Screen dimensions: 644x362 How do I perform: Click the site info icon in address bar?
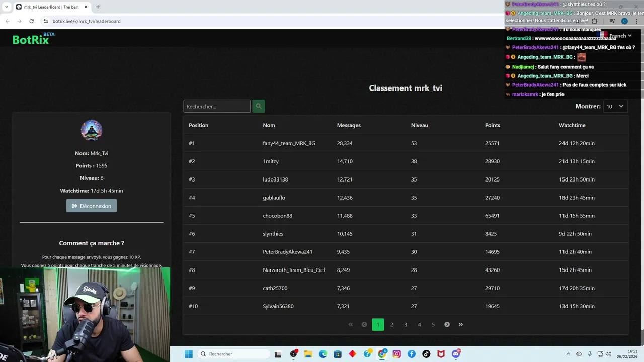tap(46, 21)
